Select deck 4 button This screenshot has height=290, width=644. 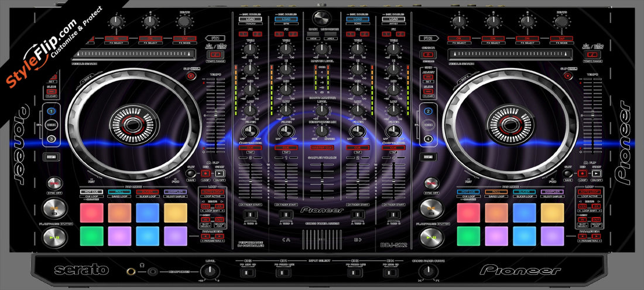(429, 139)
